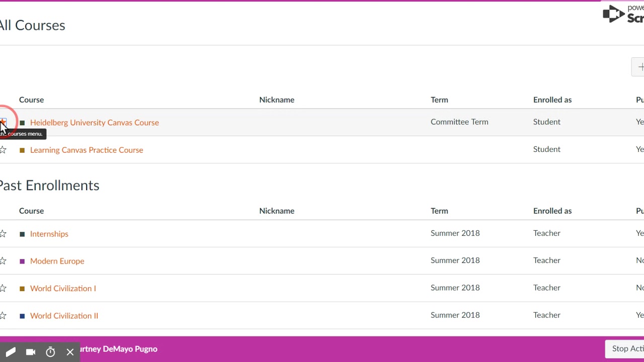The width and height of the screenshot is (644, 362).
Task: Click Nickname header under Past Enrollments
Action: pyautogui.click(x=277, y=211)
